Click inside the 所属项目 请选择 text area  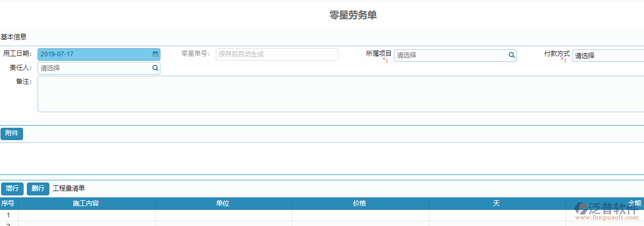pyautogui.click(x=450, y=55)
